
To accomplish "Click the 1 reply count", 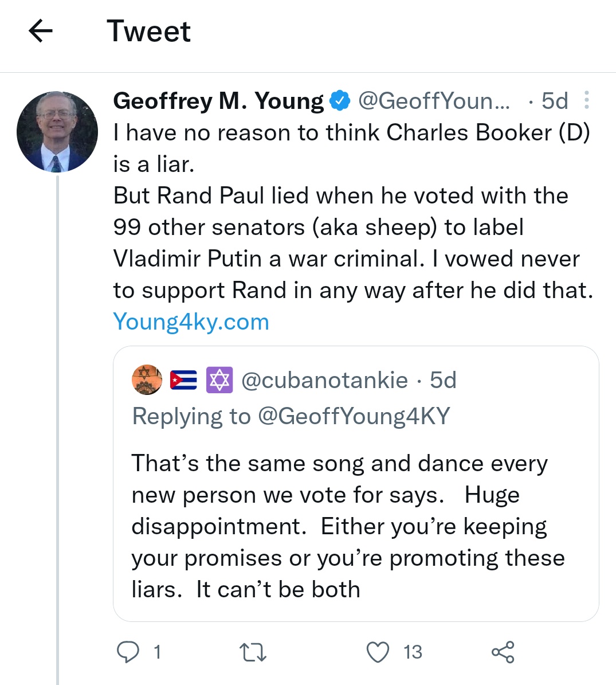I will point(157,652).
